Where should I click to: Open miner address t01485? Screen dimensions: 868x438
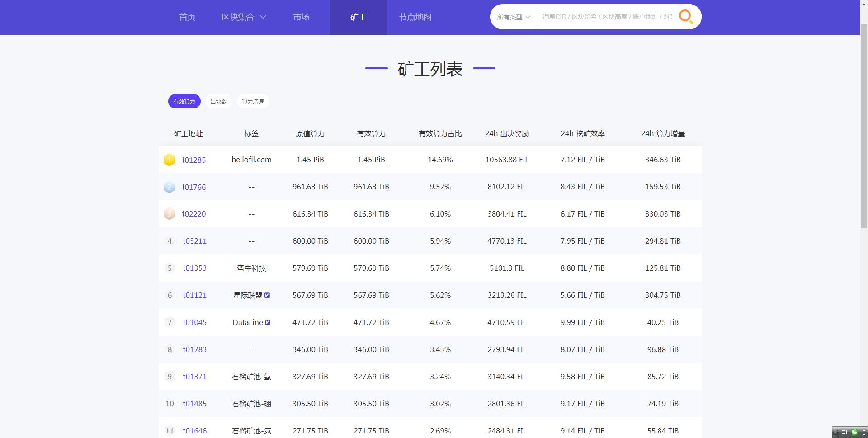(x=195, y=404)
